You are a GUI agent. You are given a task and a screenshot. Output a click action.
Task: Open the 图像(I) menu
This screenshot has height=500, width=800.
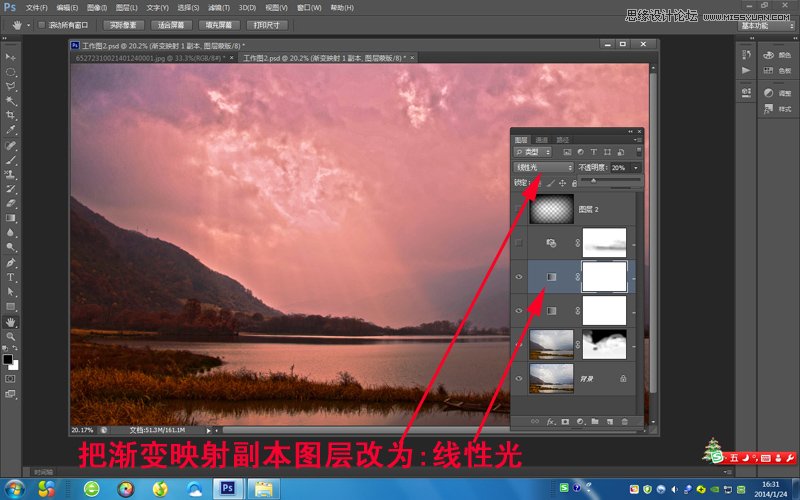(97, 8)
